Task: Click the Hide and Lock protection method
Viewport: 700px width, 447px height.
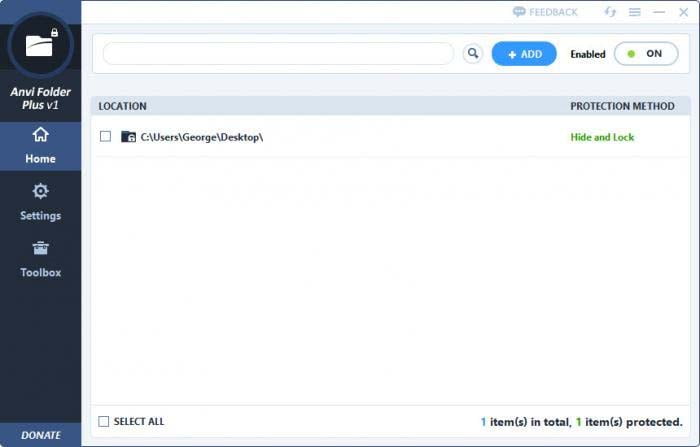Action: pos(602,137)
